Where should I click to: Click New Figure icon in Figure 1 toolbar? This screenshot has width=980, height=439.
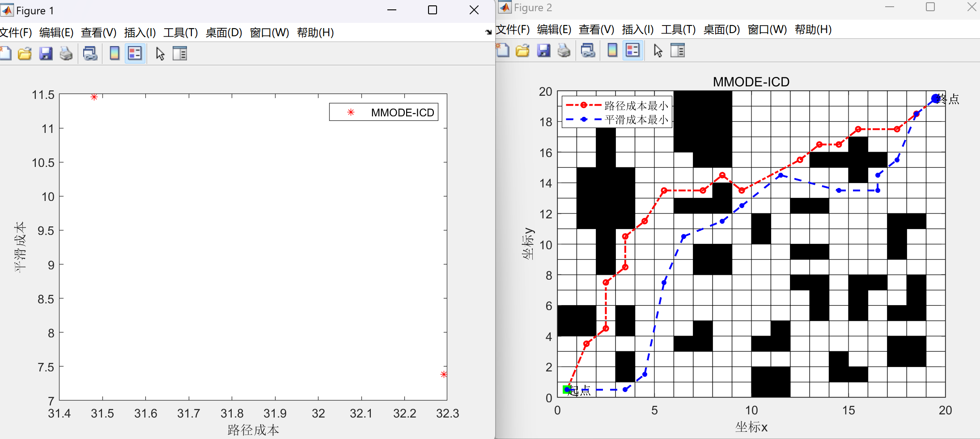[5, 53]
